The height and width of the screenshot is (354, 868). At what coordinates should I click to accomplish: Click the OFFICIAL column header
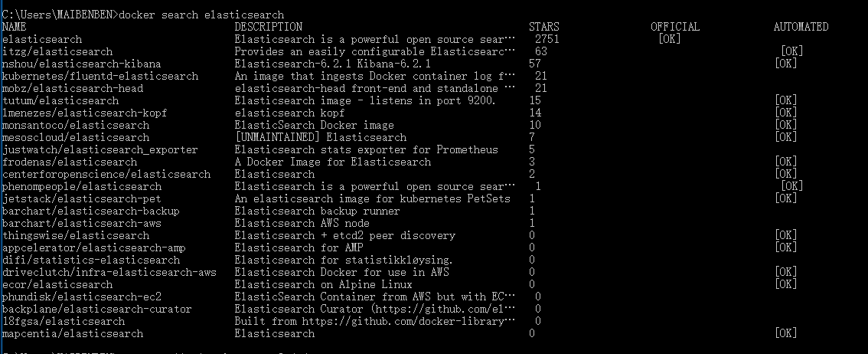(x=675, y=27)
